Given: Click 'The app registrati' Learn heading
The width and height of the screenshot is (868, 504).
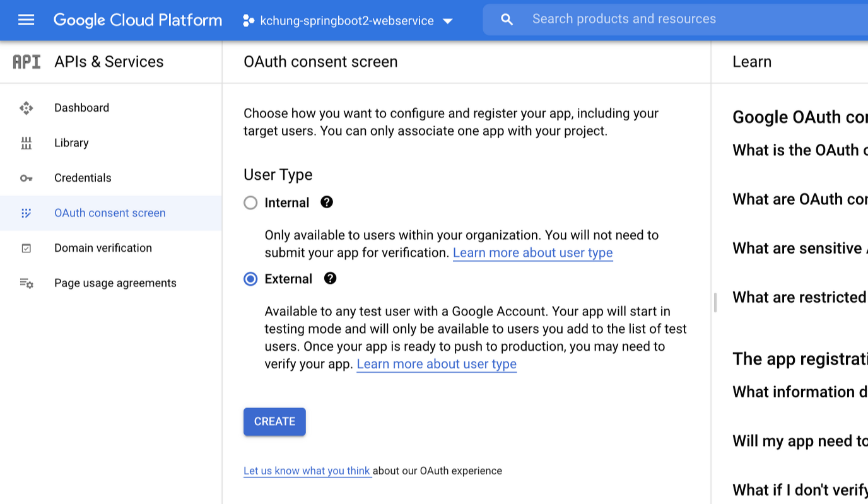Looking at the screenshot, I should tap(800, 359).
